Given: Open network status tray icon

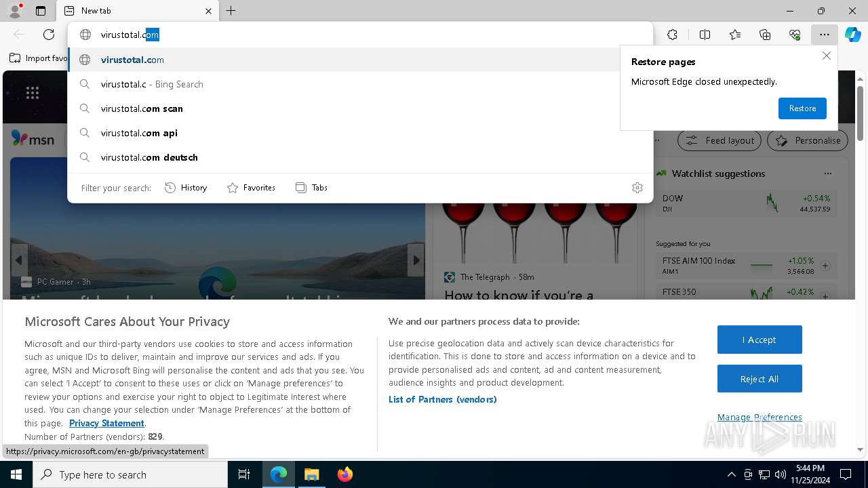Looking at the screenshot, I should 764,474.
